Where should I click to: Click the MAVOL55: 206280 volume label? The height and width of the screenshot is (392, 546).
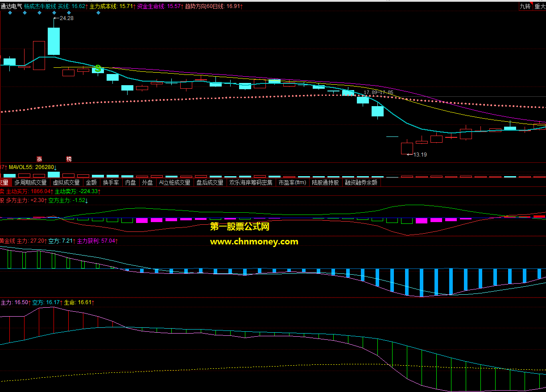coord(33,166)
